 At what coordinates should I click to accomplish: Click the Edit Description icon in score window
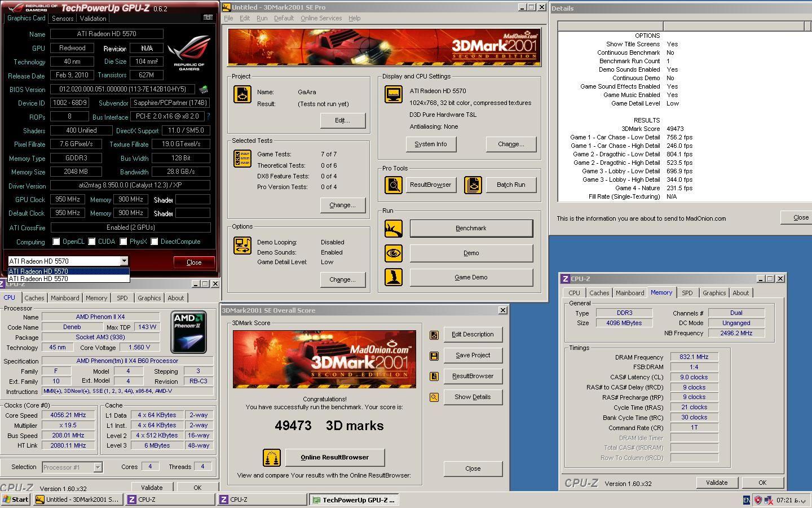pos(434,335)
